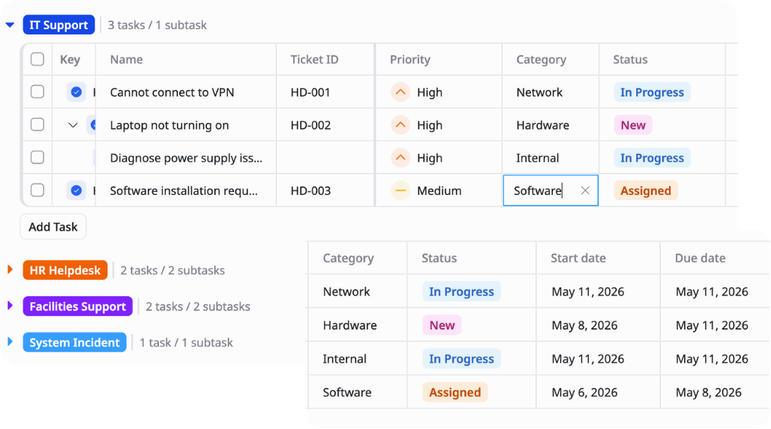This screenshot has height=429, width=771.
Task: Select subtask Diagnose power supply iss...
Action: pyautogui.click(x=186, y=158)
